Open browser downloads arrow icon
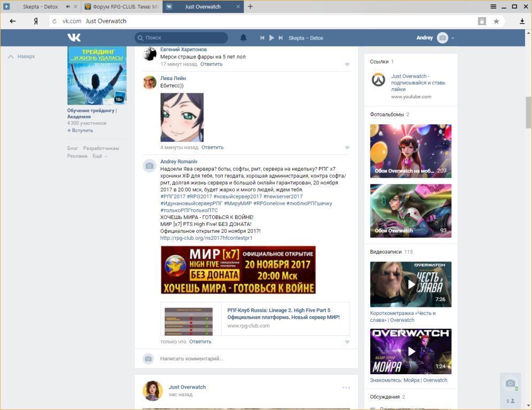532x410 pixels. 522,21
